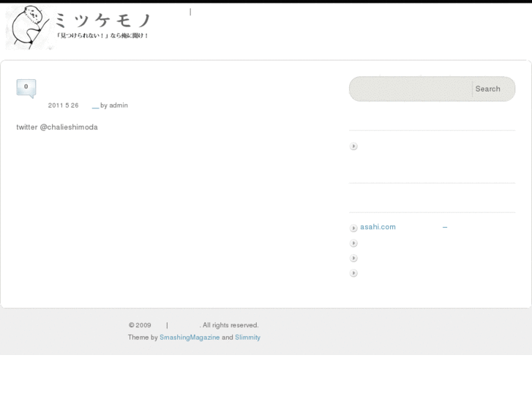Click the search input field

[x=411, y=89]
